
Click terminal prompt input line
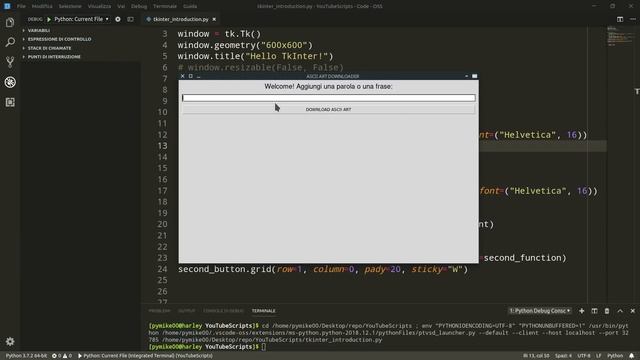[x=263, y=347]
